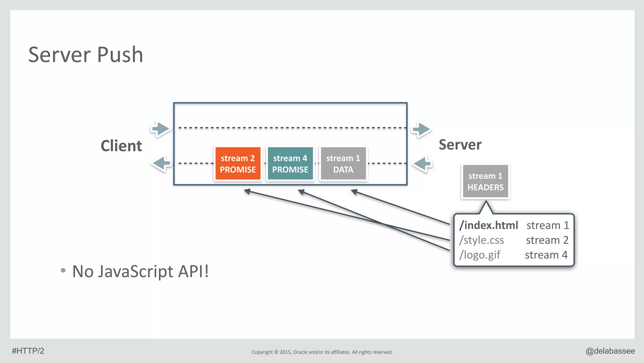Click the bottom-right arrow beside Server

[422, 164]
